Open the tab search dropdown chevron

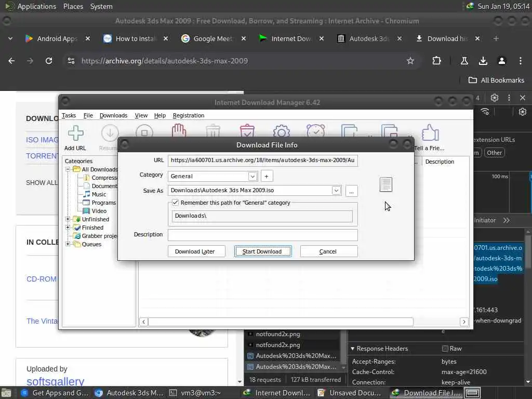[10, 38]
